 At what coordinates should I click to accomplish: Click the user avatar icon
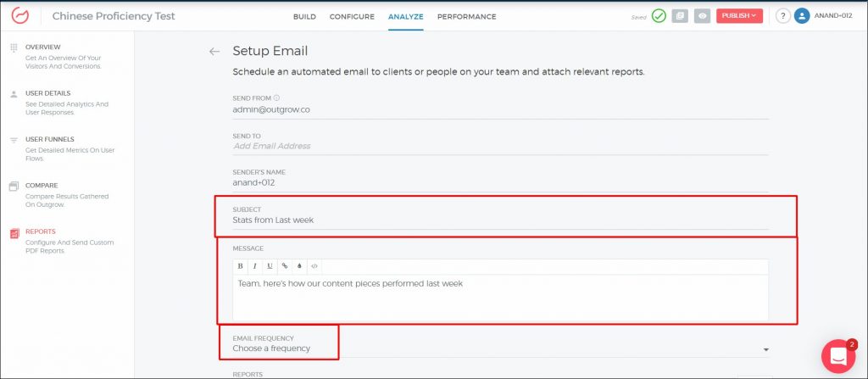(802, 16)
